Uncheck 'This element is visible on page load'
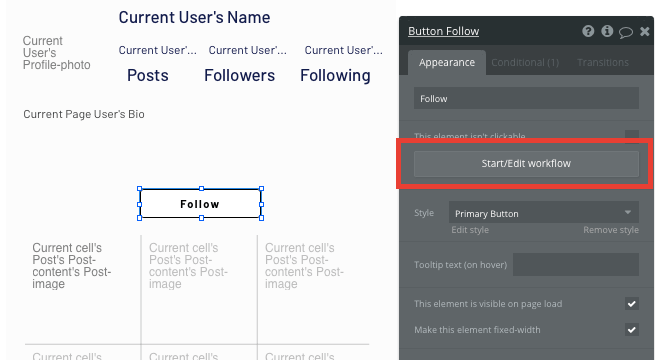Image resolution: width=655 pixels, height=360 pixels. (x=632, y=304)
